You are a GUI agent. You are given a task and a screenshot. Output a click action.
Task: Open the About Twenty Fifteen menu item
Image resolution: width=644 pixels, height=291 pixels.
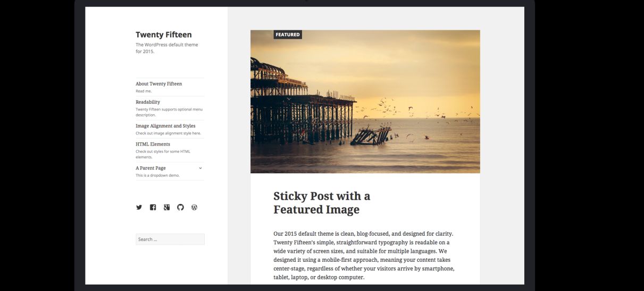point(158,83)
